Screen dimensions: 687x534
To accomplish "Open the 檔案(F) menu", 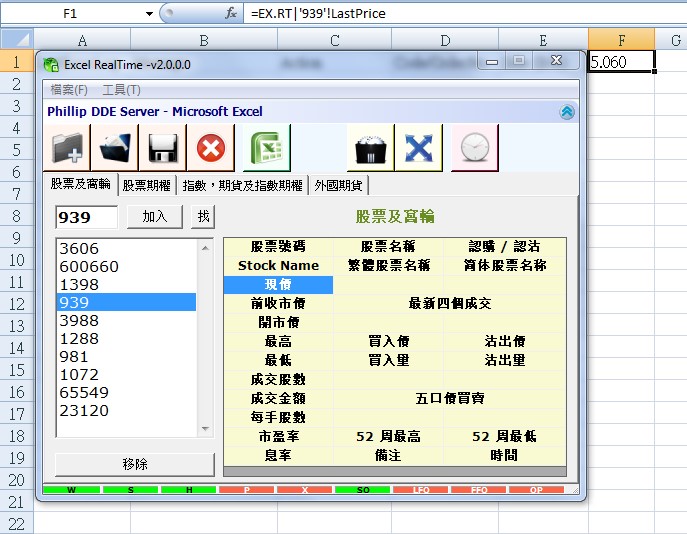I will (69, 90).
